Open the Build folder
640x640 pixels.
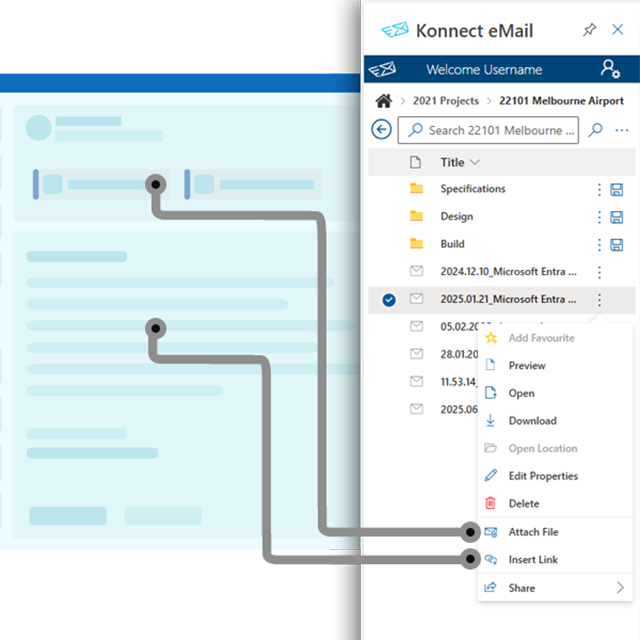[x=452, y=244]
